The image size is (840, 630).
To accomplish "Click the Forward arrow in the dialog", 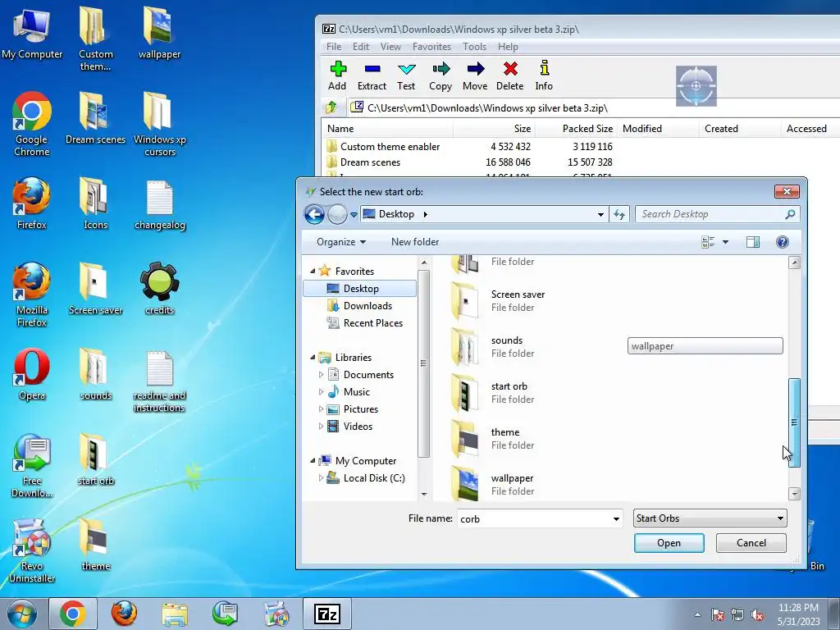I will click(x=337, y=214).
